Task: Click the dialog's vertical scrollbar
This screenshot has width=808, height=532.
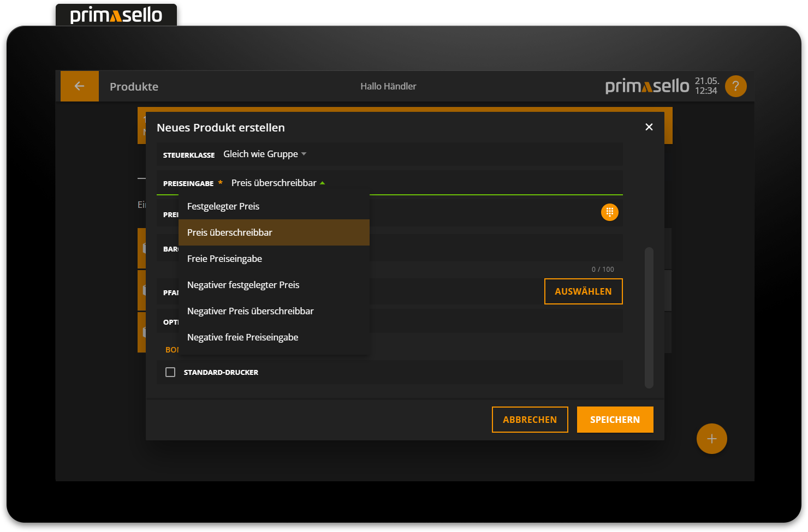Action: 649,318
